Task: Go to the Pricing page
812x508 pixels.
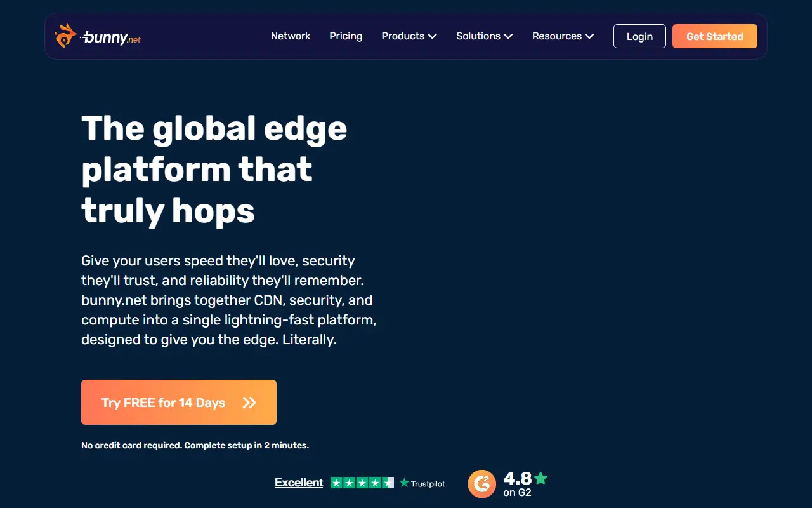Action: [x=346, y=36]
